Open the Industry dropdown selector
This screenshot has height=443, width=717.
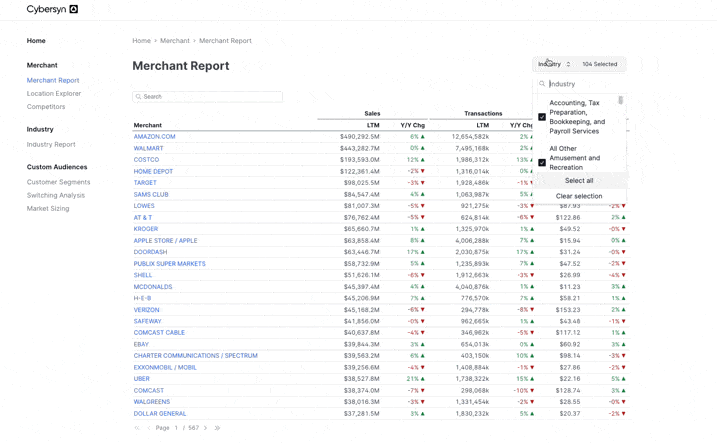[554, 64]
